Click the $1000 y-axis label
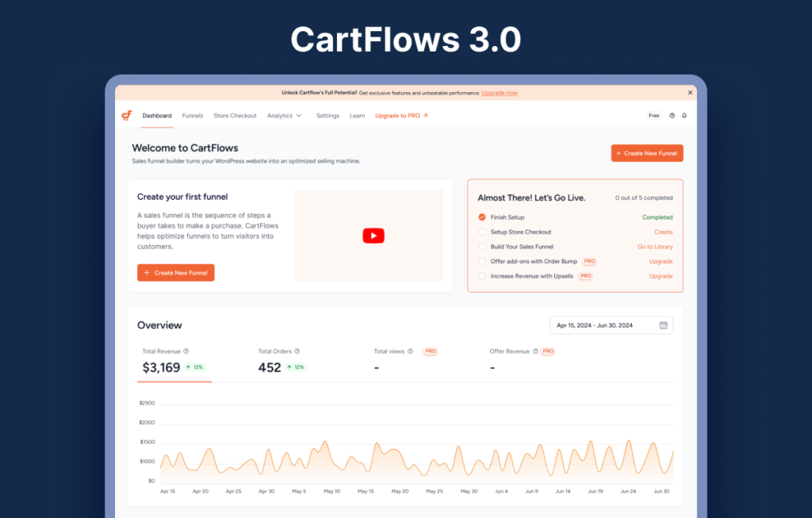Viewport: 812px width, 518px height. 147,462
